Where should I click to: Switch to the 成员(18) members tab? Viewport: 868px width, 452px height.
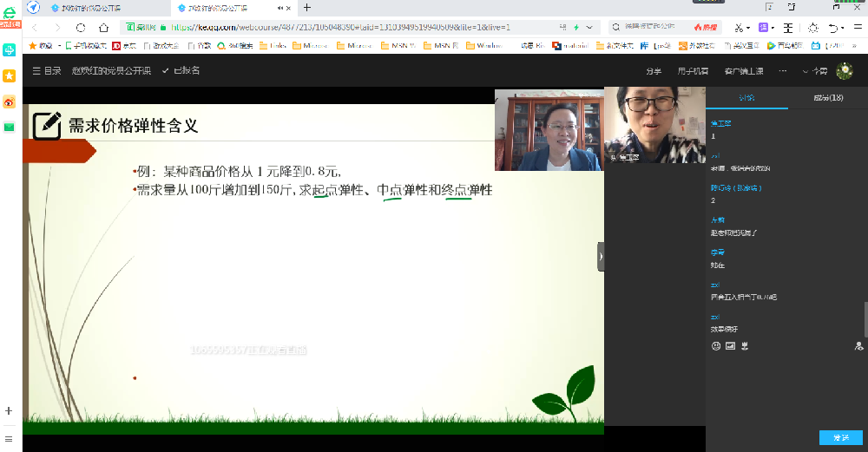point(828,98)
